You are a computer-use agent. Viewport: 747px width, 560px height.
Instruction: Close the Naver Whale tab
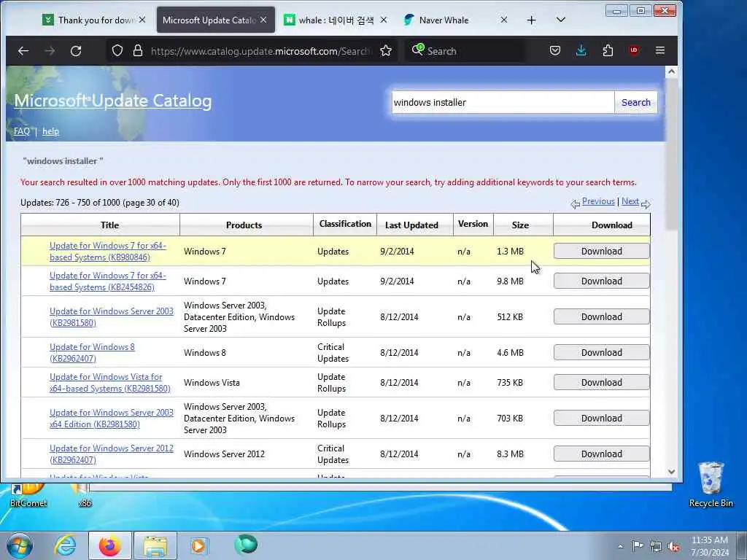(504, 20)
